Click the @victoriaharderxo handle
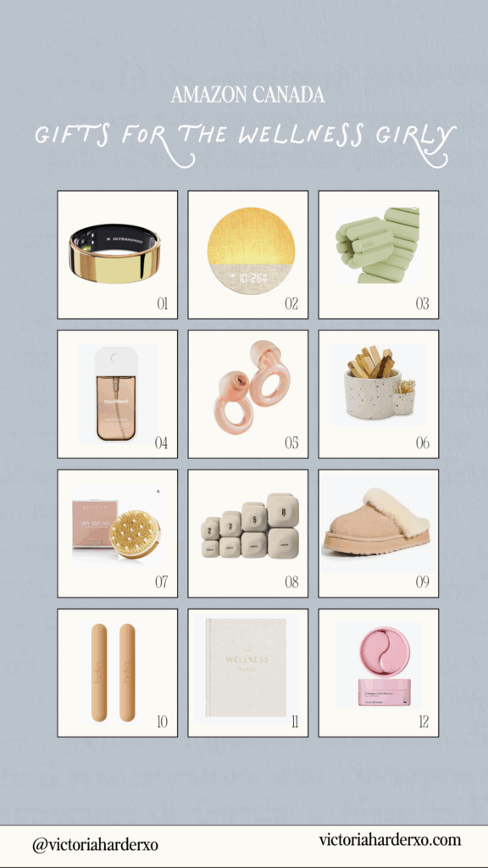 (95, 845)
